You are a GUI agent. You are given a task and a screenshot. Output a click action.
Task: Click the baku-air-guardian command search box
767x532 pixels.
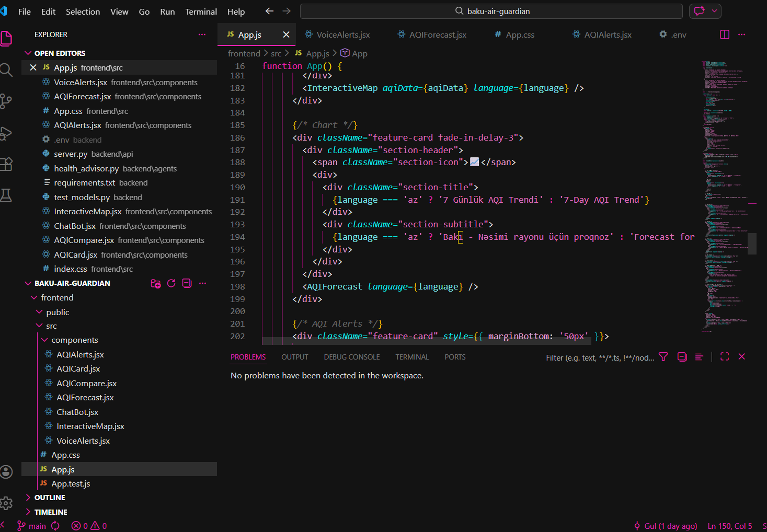pos(491,11)
